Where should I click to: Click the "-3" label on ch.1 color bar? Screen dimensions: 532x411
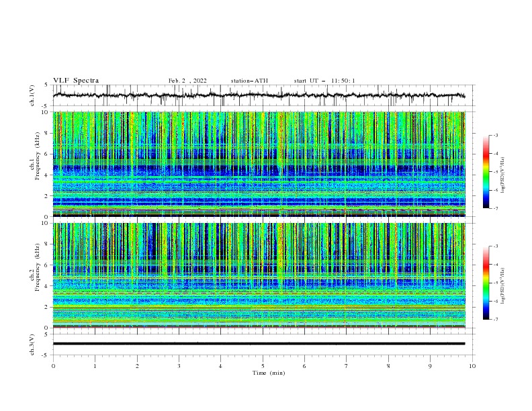(x=495, y=135)
